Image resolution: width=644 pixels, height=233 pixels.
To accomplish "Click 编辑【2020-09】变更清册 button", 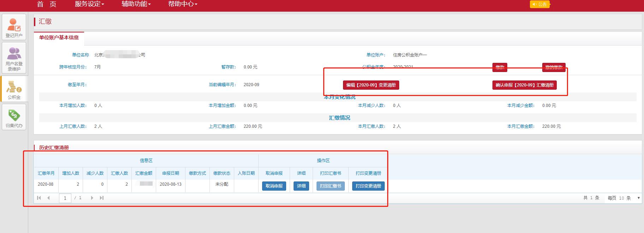I will (371, 85).
